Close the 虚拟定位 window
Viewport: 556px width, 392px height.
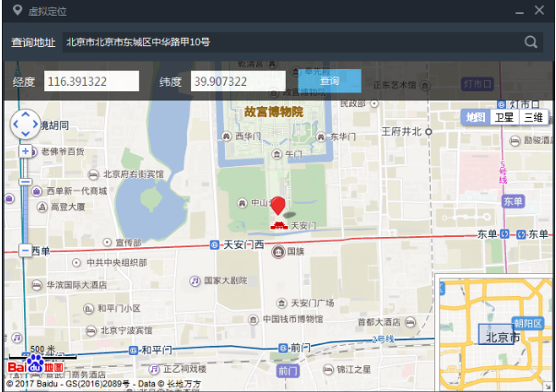(x=539, y=10)
